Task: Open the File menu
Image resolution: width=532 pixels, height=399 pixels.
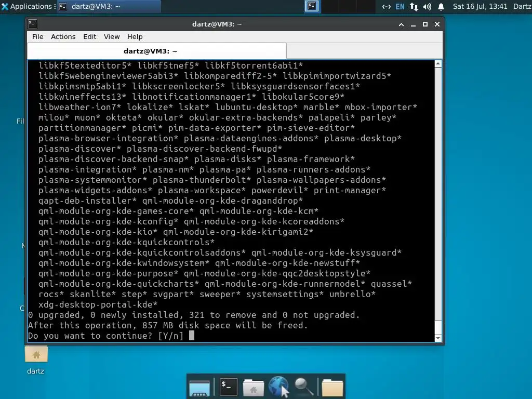Action: tap(37, 37)
